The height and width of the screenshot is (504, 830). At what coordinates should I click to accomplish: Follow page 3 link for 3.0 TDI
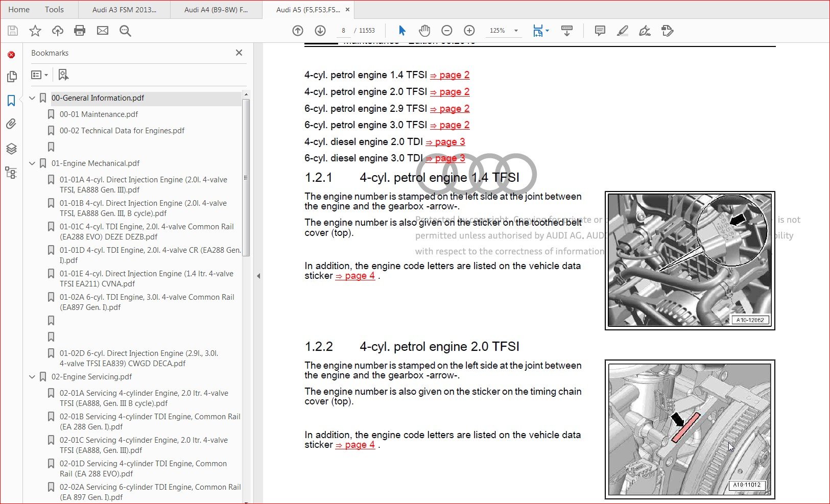point(445,158)
